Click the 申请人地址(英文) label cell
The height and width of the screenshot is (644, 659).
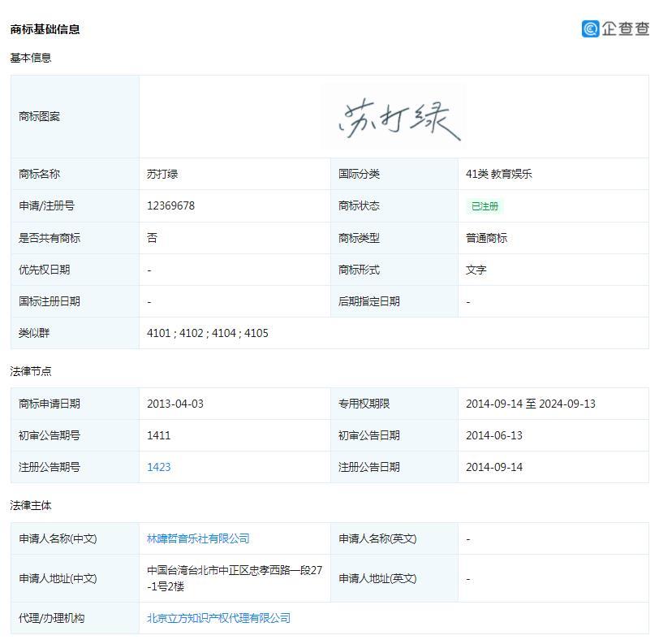394,578
